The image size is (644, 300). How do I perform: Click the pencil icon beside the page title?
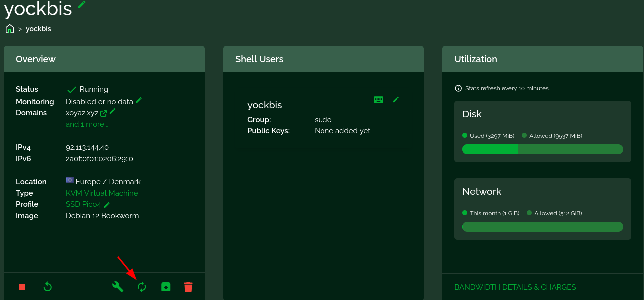[x=82, y=4]
